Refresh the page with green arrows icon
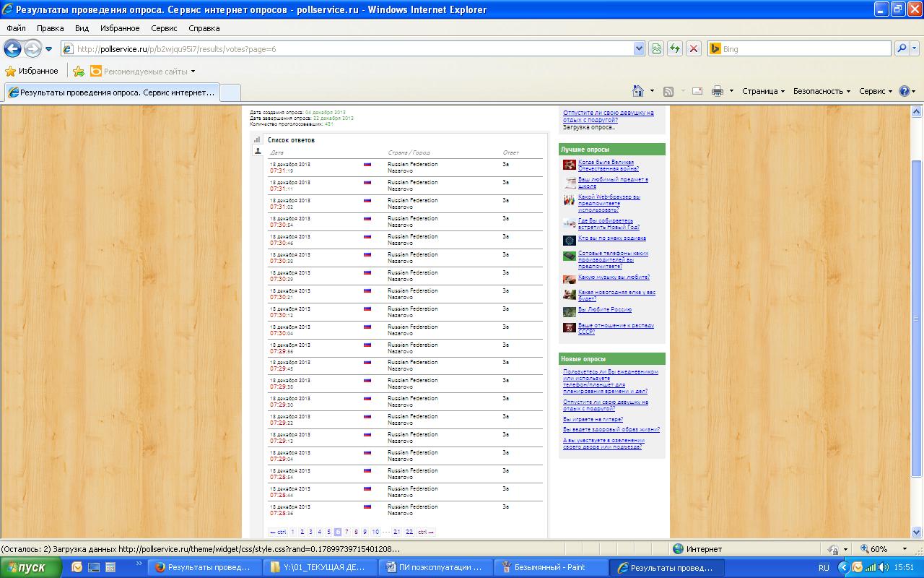Viewport: 924px width, 578px height. tap(675, 48)
